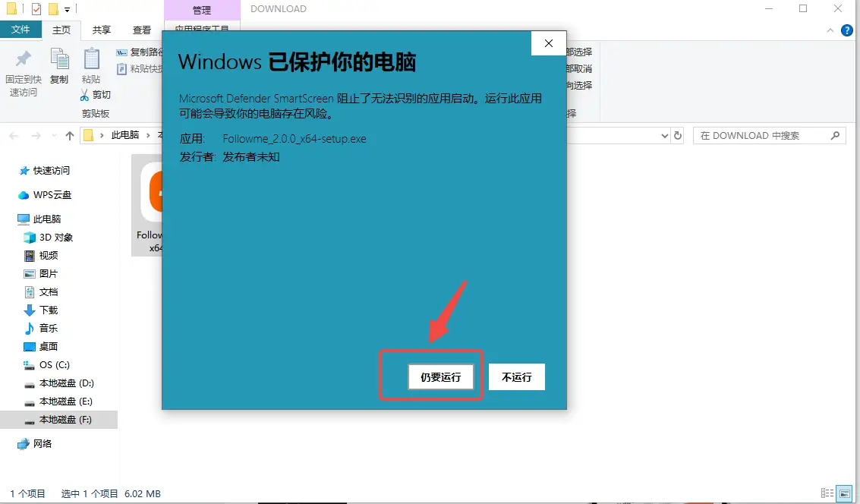Click the 网络 computer icon

pyautogui.click(x=23, y=444)
